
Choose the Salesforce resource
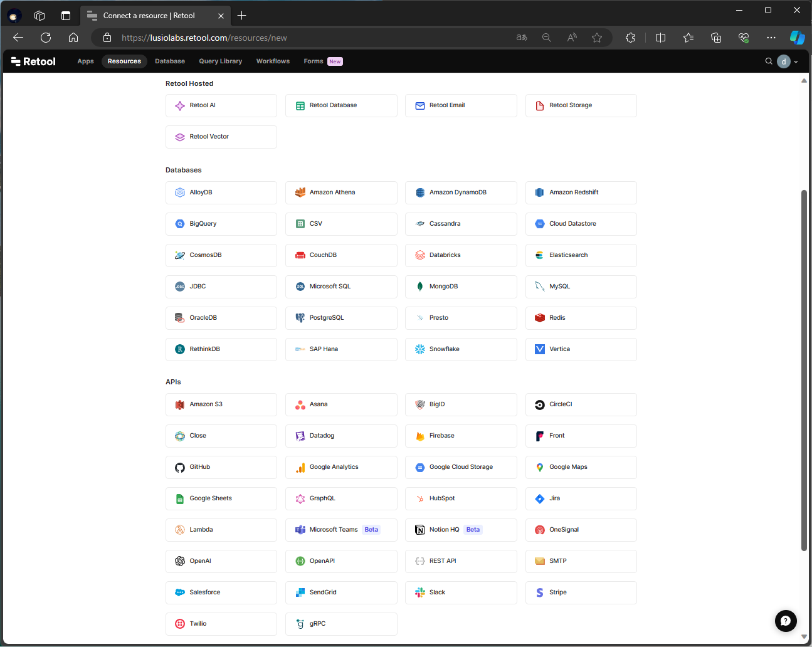point(221,592)
